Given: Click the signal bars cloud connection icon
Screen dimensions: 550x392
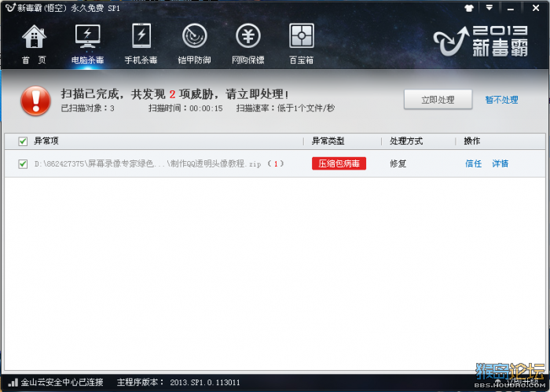Looking at the screenshot, I should 13,382.
